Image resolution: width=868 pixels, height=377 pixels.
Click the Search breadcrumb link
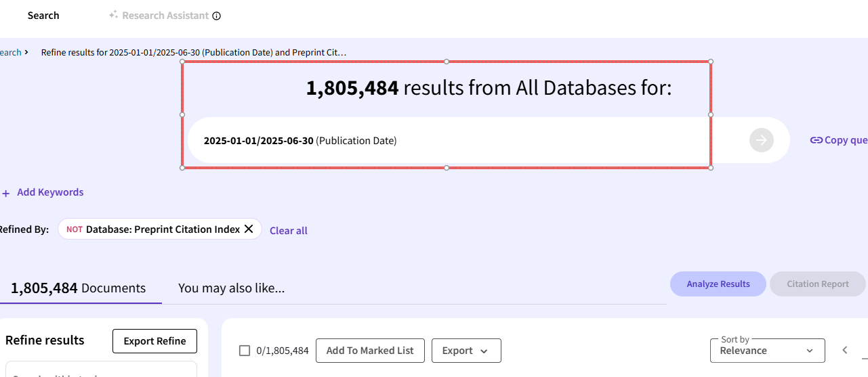pos(10,52)
